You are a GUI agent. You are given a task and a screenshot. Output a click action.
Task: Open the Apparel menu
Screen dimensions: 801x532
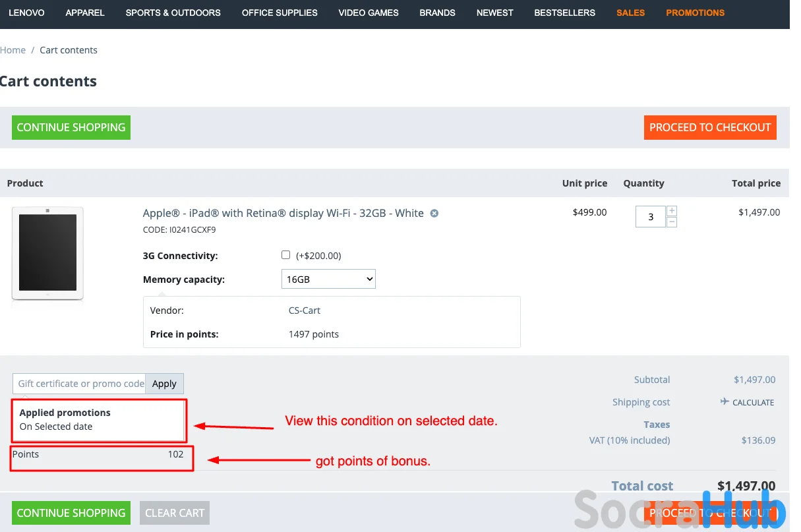coord(85,13)
